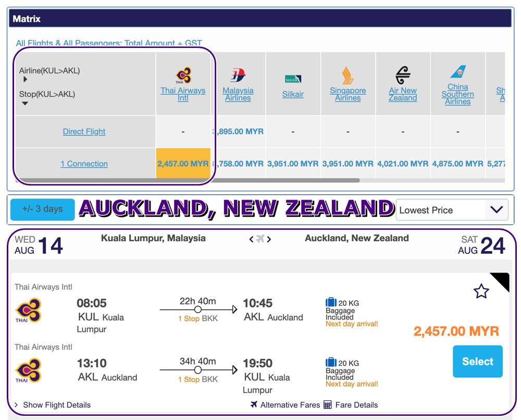Click the airplane icon next to Alternative Fares

(x=254, y=404)
